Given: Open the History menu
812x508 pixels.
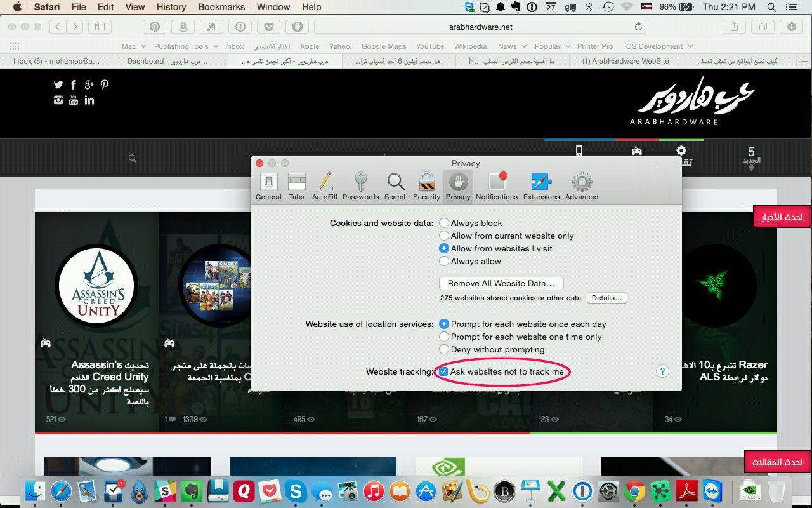Looking at the screenshot, I should (171, 7).
